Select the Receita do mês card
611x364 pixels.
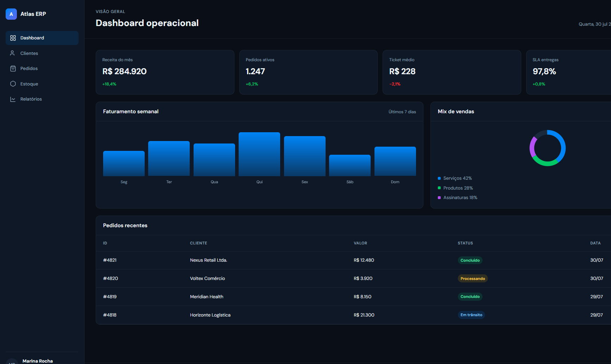165,72
